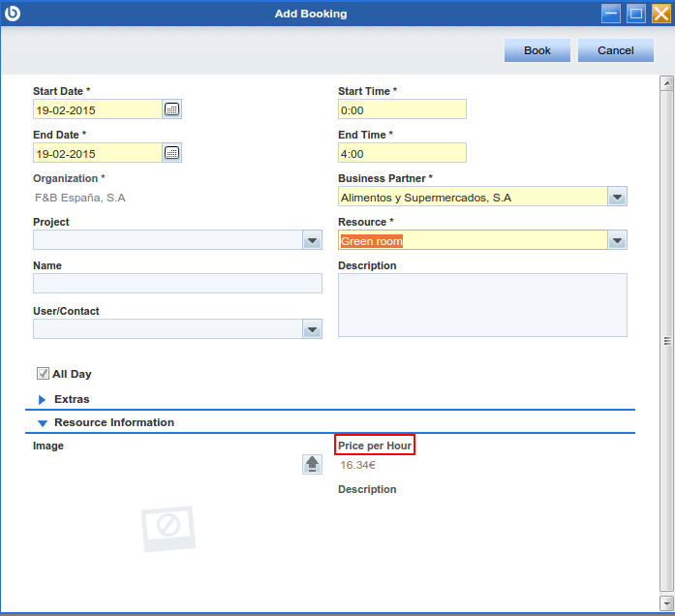The image size is (675, 616).
Task: Click the placeholder image thumbnail
Action: pos(169,528)
